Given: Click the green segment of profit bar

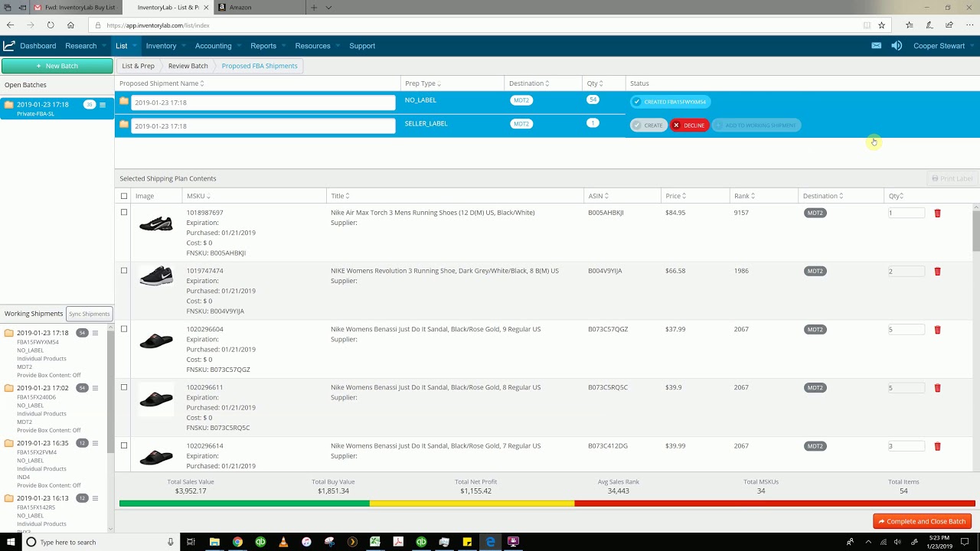Looking at the screenshot, I should tap(244, 504).
